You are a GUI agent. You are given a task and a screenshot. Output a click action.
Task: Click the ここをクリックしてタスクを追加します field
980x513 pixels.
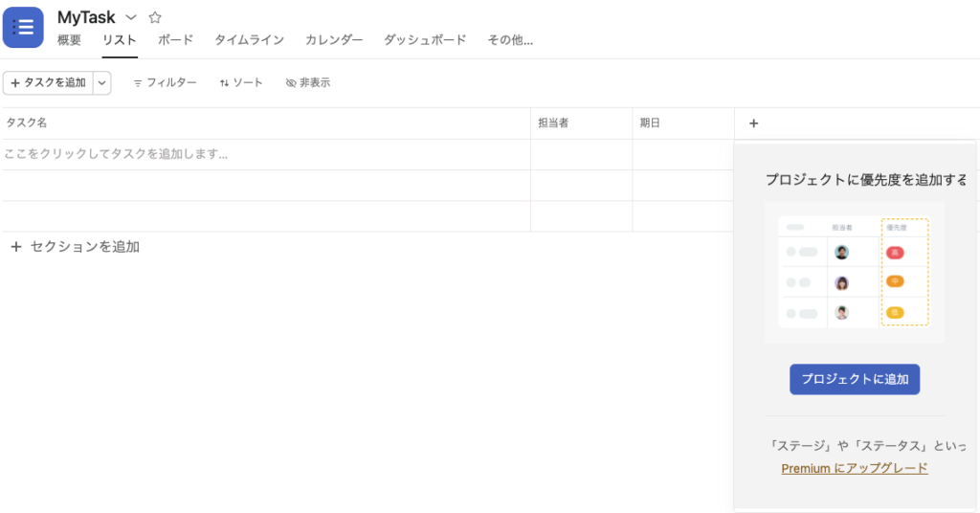266,154
